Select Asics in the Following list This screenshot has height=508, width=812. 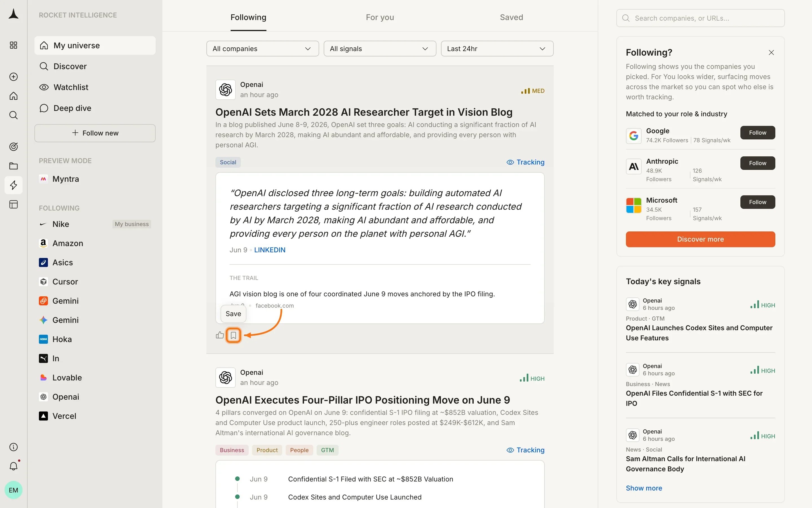click(95, 262)
